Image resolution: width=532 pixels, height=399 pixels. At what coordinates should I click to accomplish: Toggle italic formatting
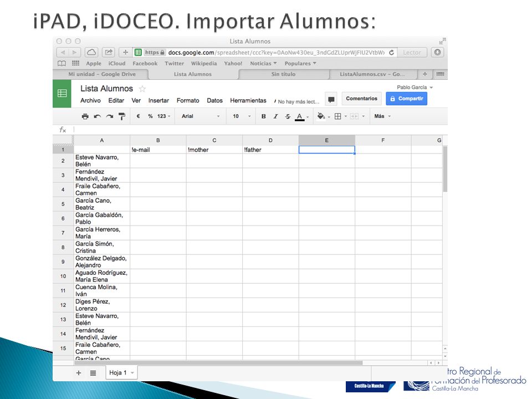click(x=275, y=116)
